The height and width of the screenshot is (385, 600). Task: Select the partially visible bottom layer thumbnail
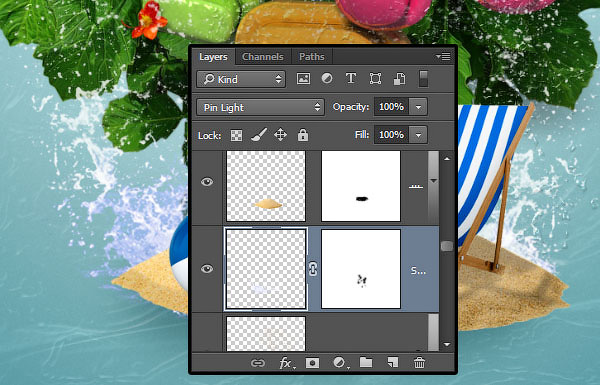266,333
